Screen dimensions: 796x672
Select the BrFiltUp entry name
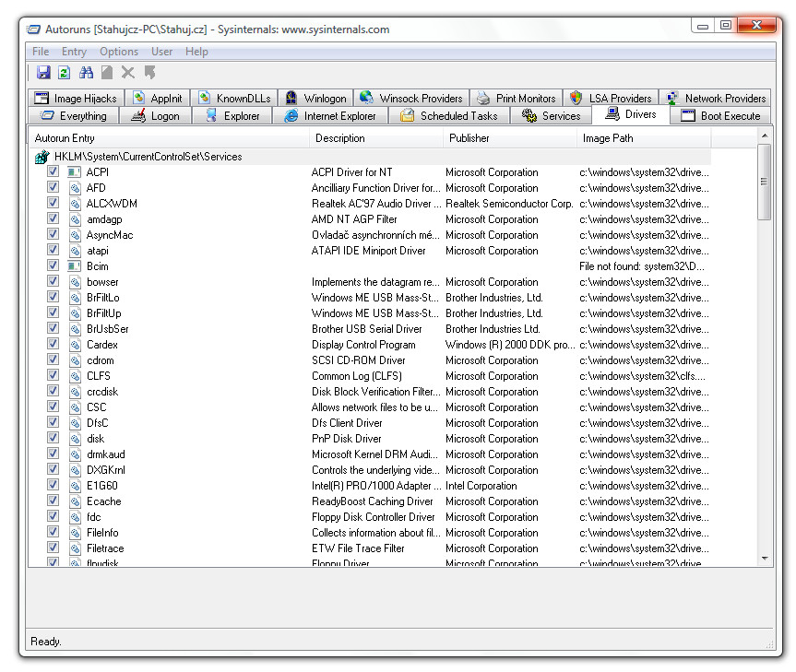click(x=104, y=313)
